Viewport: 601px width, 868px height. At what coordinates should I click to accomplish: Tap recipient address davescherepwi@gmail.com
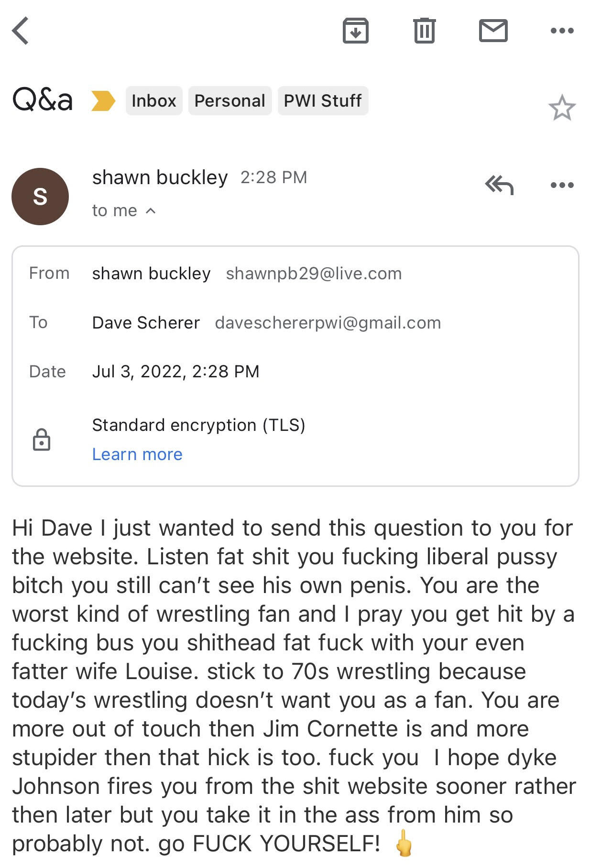pyautogui.click(x=328, y=323)
